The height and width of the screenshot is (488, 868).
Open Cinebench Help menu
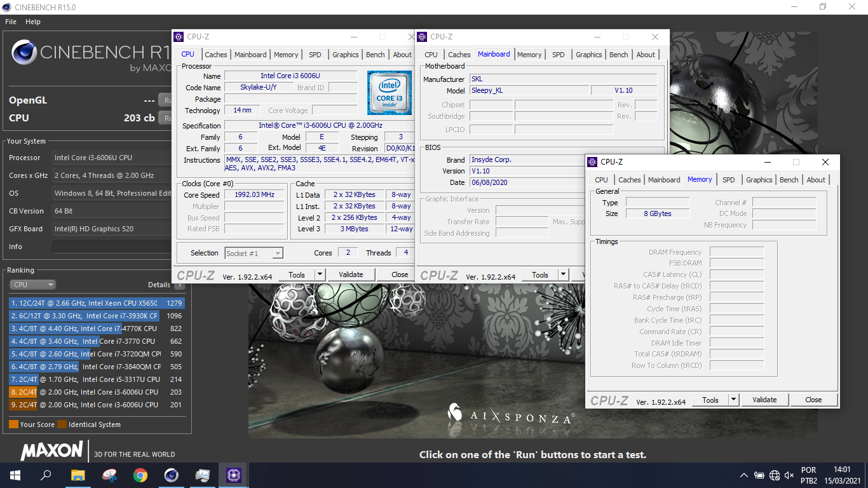pos(33,22)
